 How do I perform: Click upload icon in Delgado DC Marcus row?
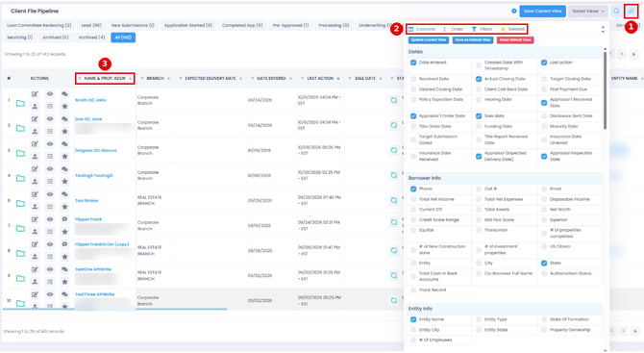[x=35, y=157]
